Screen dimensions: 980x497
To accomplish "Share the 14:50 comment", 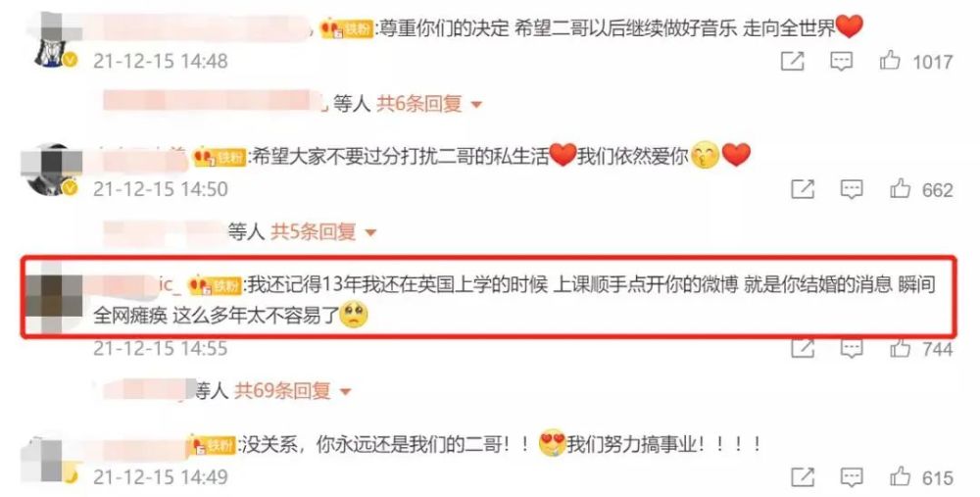I will (x=803, y=189).
